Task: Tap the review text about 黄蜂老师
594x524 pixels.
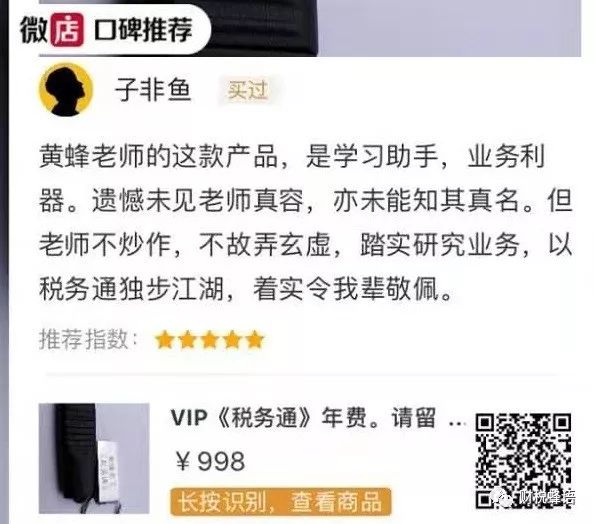Action: (305, 222)
